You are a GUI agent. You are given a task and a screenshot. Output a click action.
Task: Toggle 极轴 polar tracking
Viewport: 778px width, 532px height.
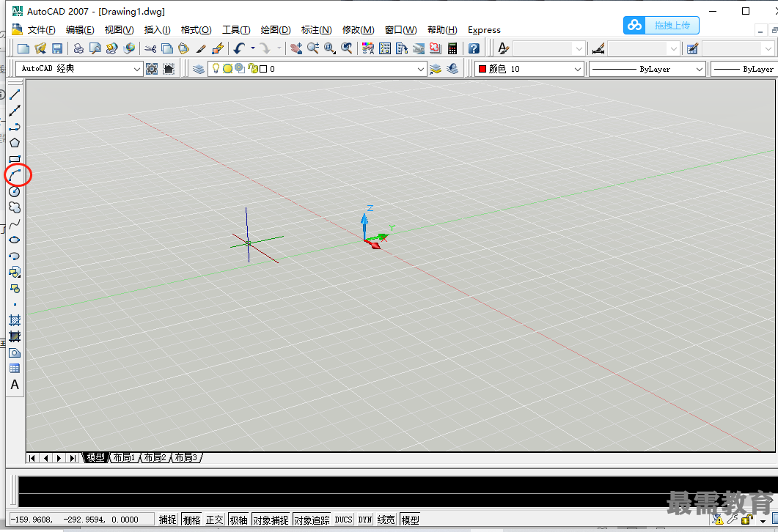(x=238, y=520)
